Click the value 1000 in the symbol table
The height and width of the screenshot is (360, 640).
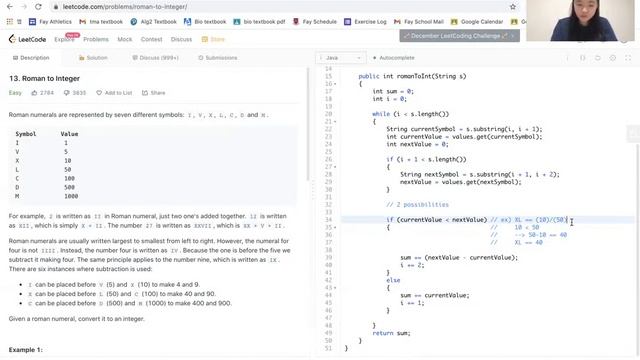tap(71, 196)
